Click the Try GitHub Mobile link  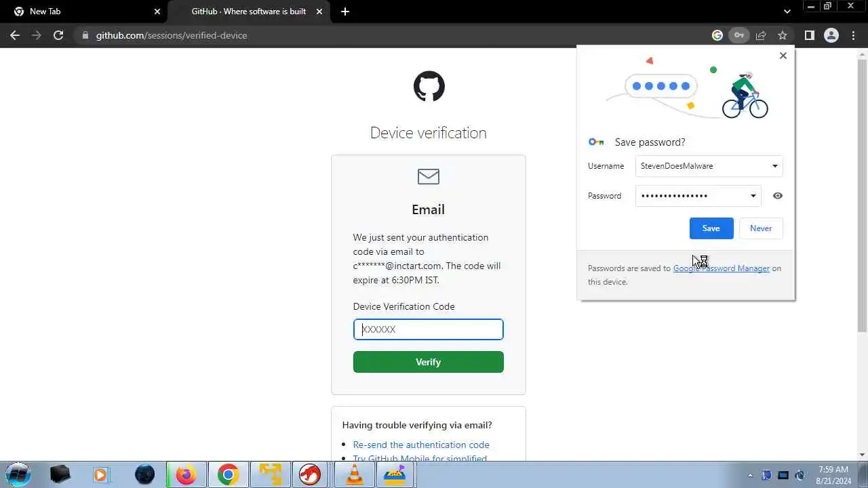(x=420, y=458)
